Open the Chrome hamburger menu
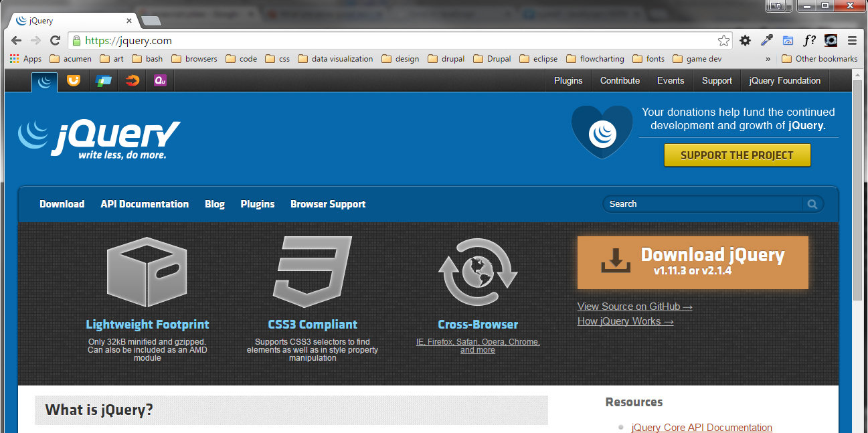Image resolution: width=868 pixels, height=433 pixels. (x=852, y=41)
